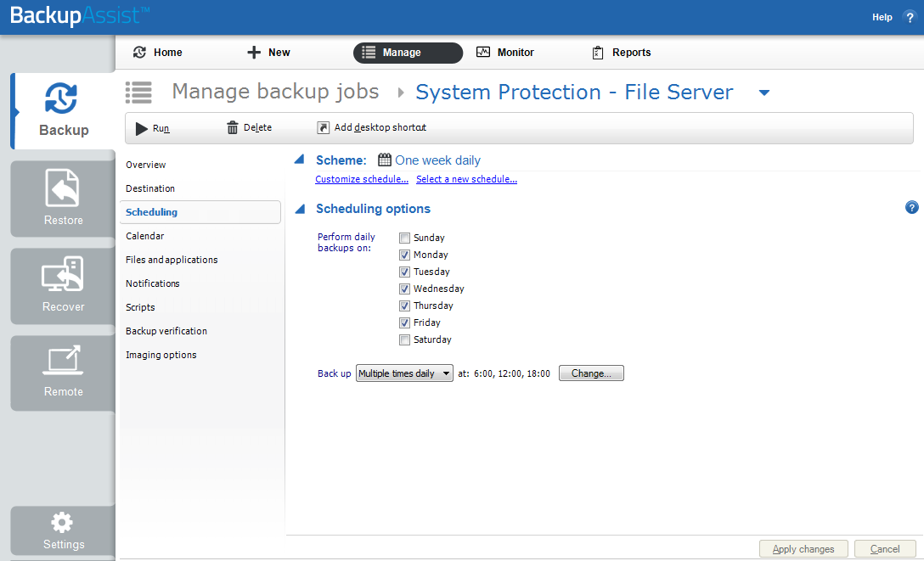
Task: Click the Reports clipboard icon
Action: (598, 53)
